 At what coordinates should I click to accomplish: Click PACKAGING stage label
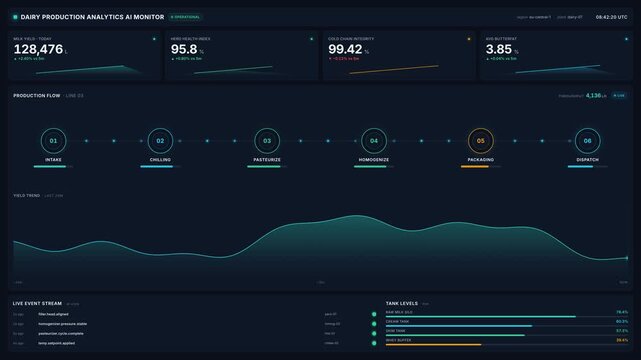point(481,160)
